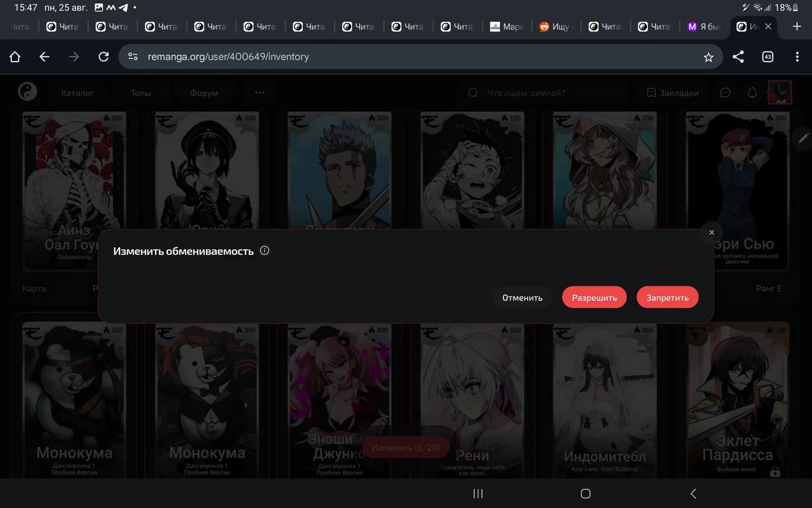This screenshot has width=812, height=508.
Task: Click the Запретить button
Action: (x=667, y=297)
